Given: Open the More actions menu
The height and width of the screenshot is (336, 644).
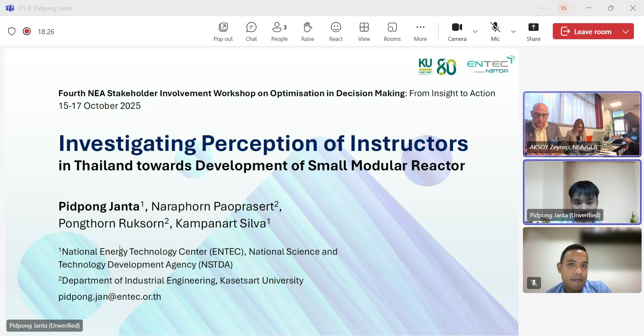Looking at the screenshot, I should [x=421, y=32].
